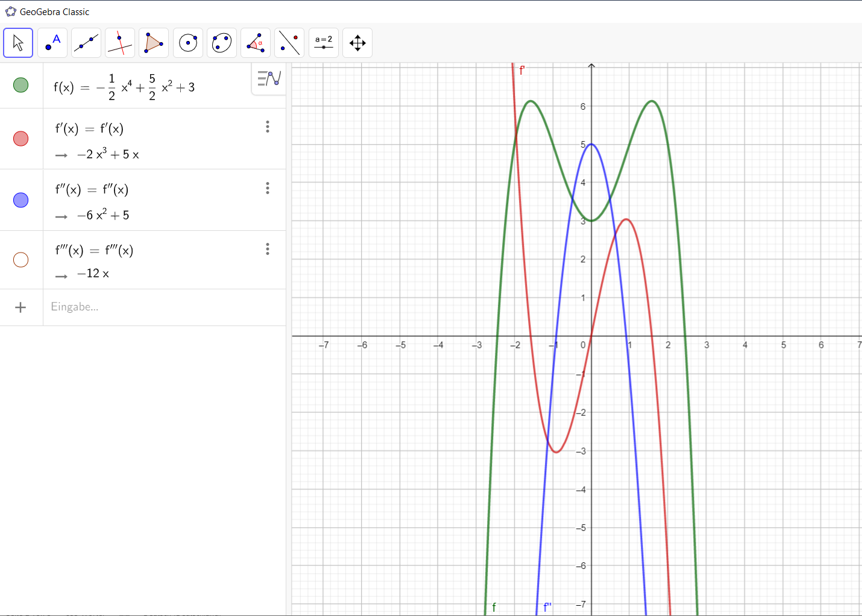Show the hidden third derivative f'''
This screenshot has width=862, height=616.
(21, 260)
